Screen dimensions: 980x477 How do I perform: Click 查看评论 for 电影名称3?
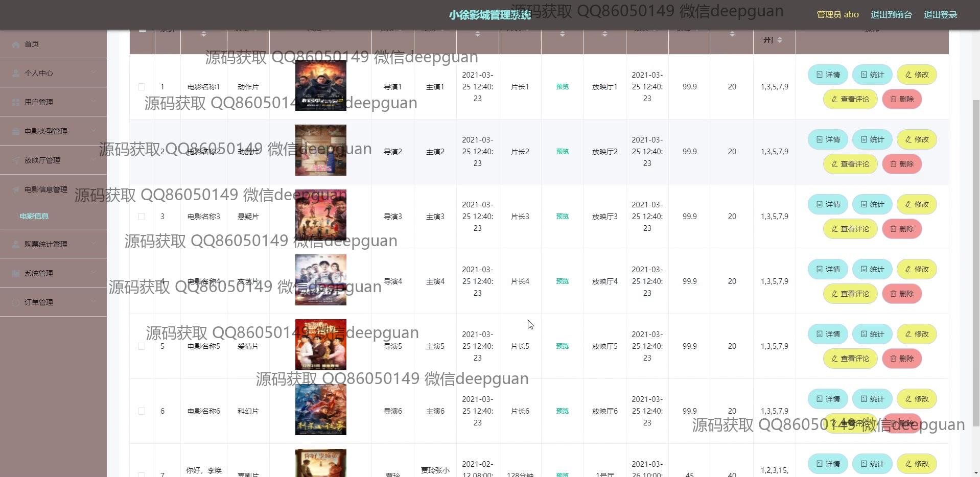[x=850, y=229]
